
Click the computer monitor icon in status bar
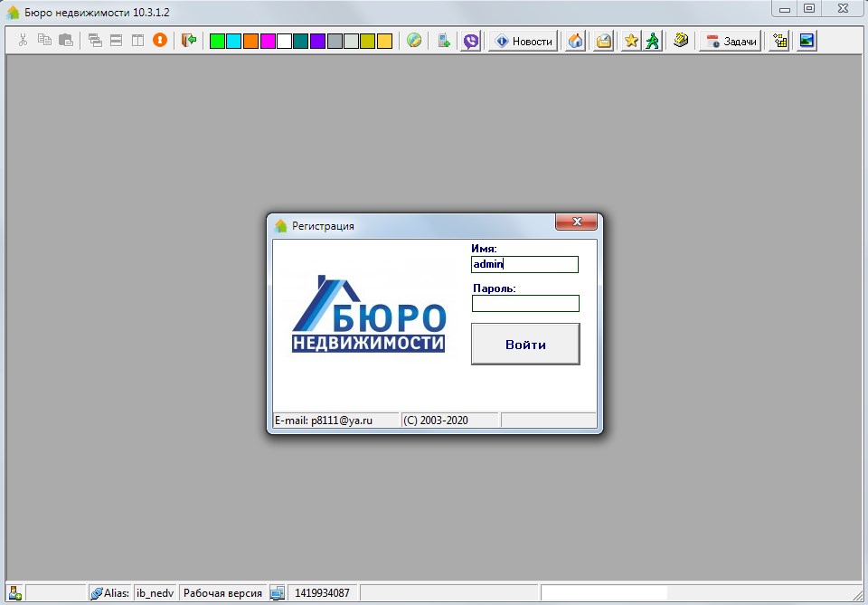click(278, 593)
